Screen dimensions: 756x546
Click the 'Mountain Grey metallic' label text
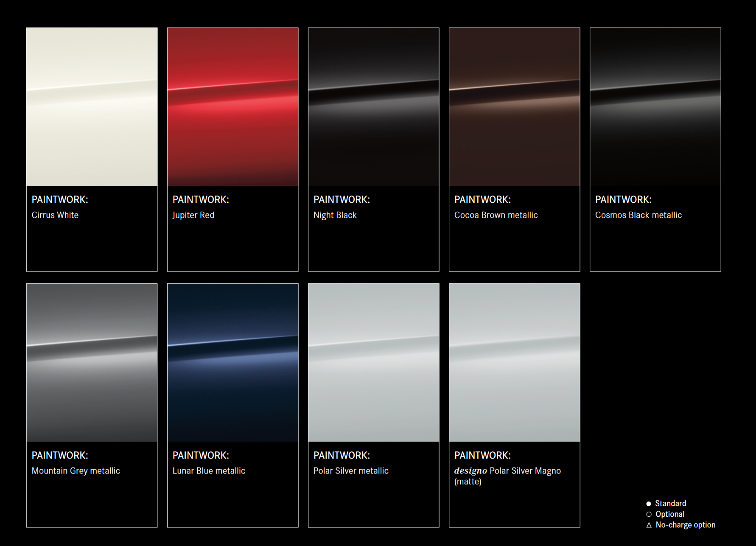[x=76, y=471]
